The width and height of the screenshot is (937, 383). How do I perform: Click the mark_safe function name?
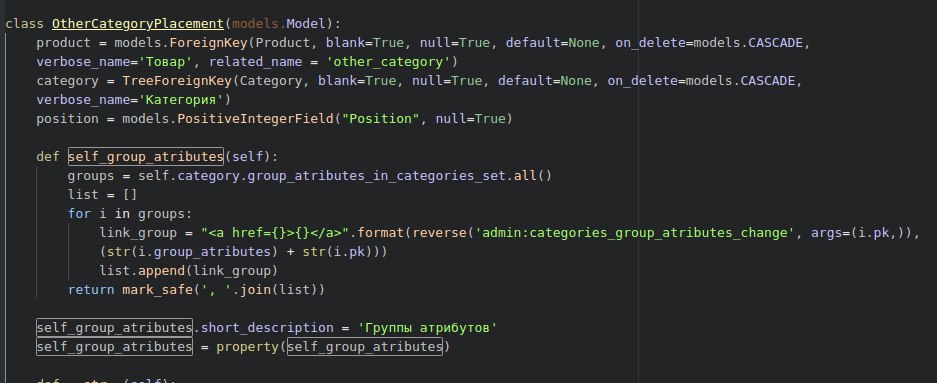click(x=157, y=290)
